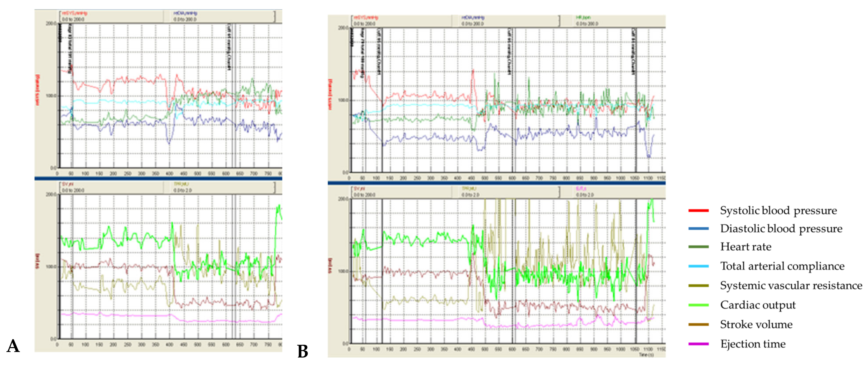This screenshot has width=868, height=365.
Task: Click the magenta Ejection time legend swatch
Action: point(698,344)
